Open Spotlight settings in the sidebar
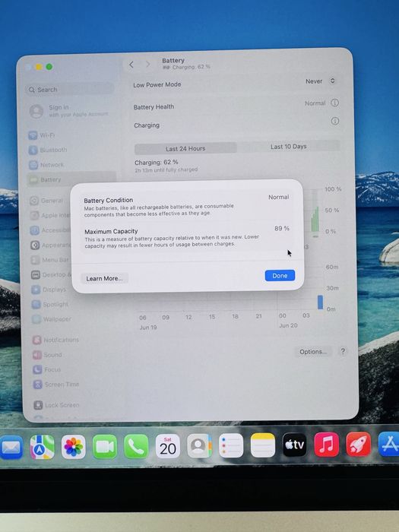This screenshot has height=532, width=399. pyautogui.click(x=50, y=304)
